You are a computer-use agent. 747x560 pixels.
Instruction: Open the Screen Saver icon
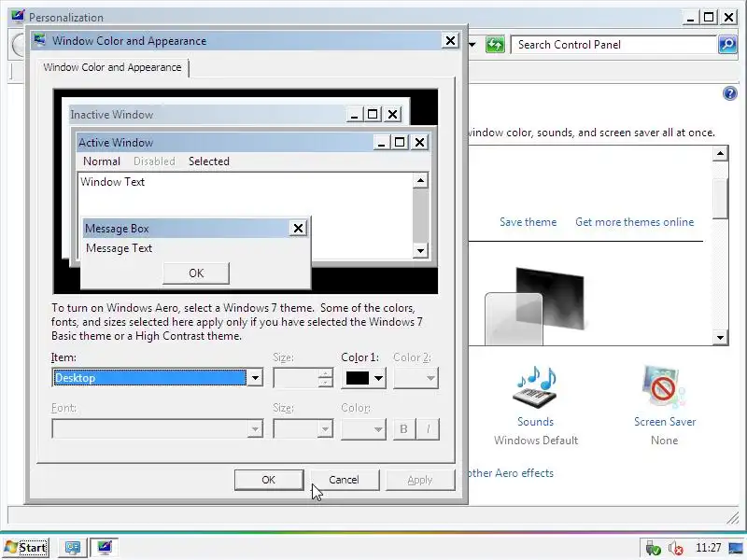[x=664, y=387]
